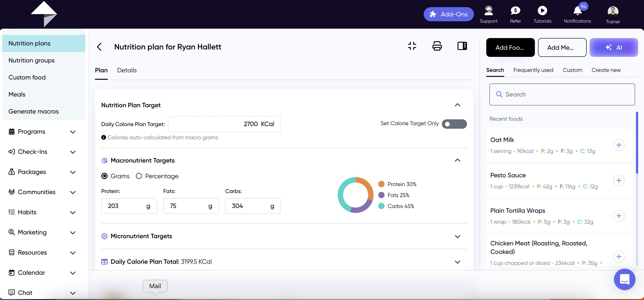Viewport: 644px width, 300px height.
Task: Open Nutrition groups in the sidebar
Action: [x=44, y=60]
